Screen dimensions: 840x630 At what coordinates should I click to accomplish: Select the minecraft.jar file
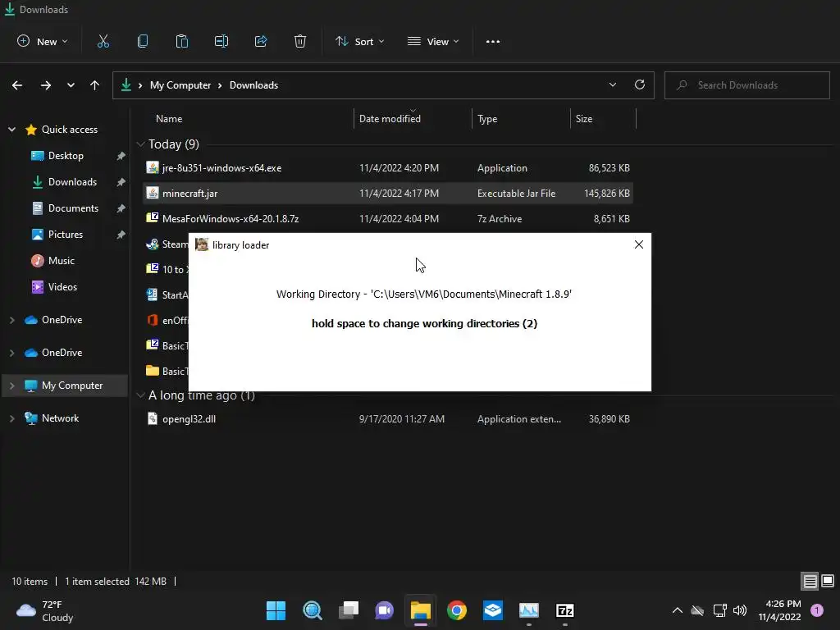[388, 194]
